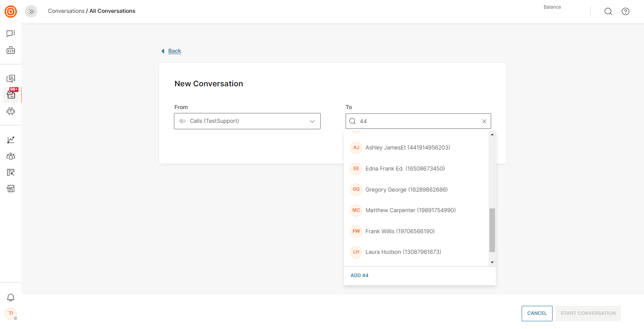This screenshot has height=329, width=644.
Task: Clear the To search field text
Action: point(484,122)
